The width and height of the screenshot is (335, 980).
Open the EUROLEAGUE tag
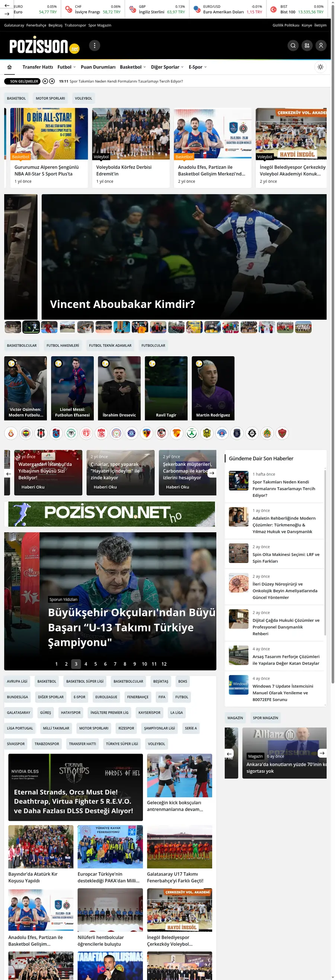pos(106,697)
